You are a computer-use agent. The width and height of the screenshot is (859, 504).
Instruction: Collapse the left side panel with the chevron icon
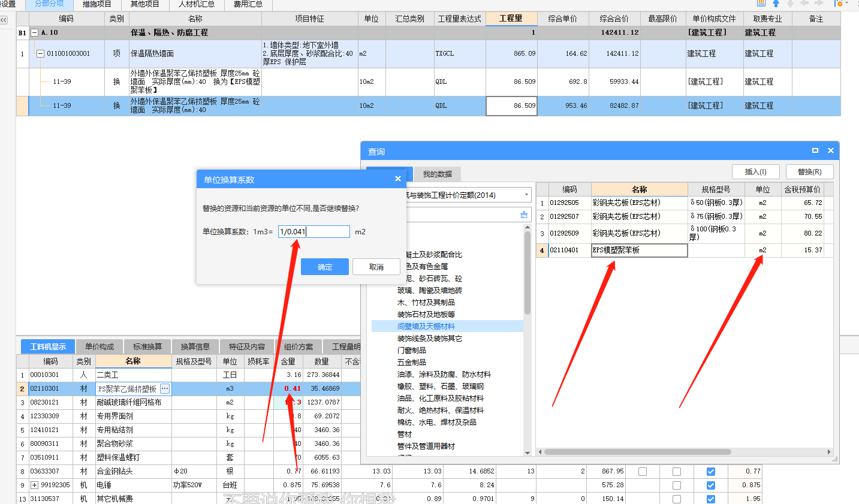4,19
